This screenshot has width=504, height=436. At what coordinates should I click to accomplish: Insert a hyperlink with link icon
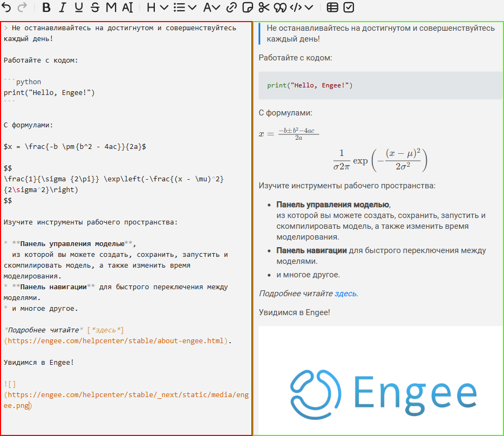(x=231, y=7)
